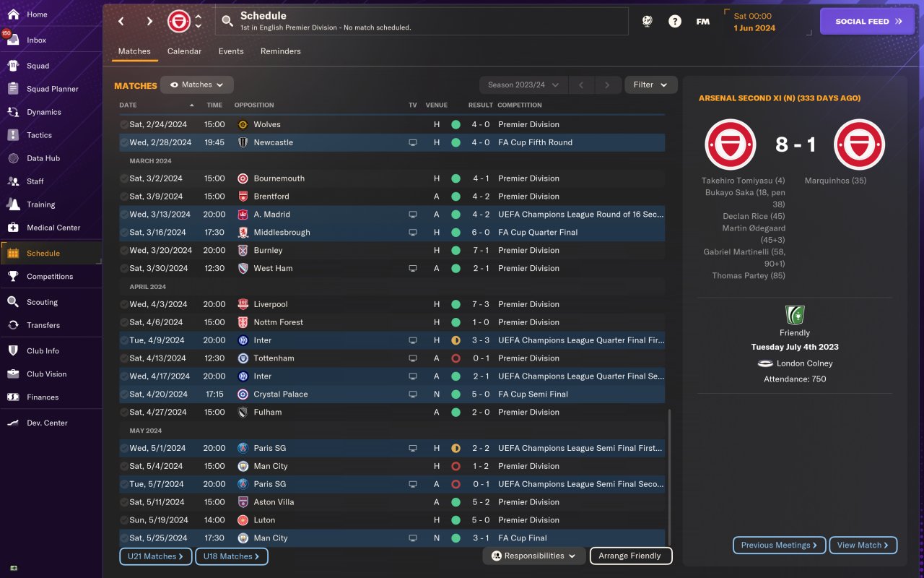Image resolution: width=924 pixels, height=578 pixels.
Task: Click the Wolves club badge
Action: (x=243, y=125)
